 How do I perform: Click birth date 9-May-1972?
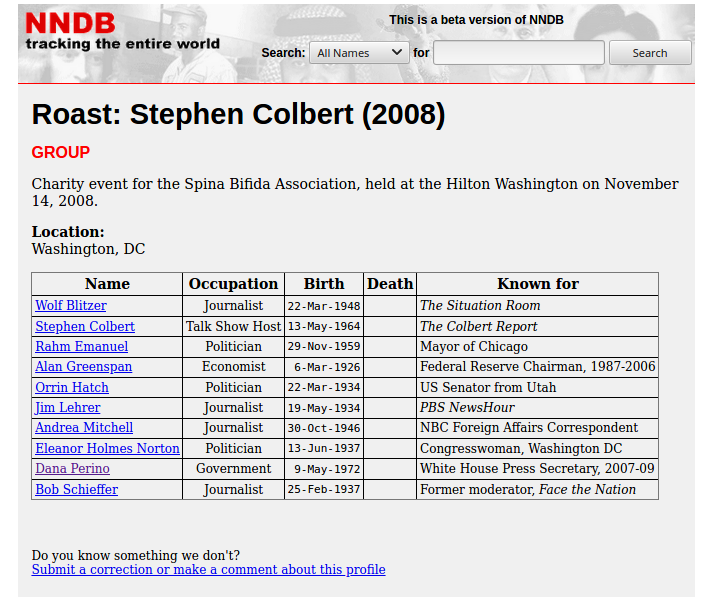pyautogui.click(x=327, y=469)
